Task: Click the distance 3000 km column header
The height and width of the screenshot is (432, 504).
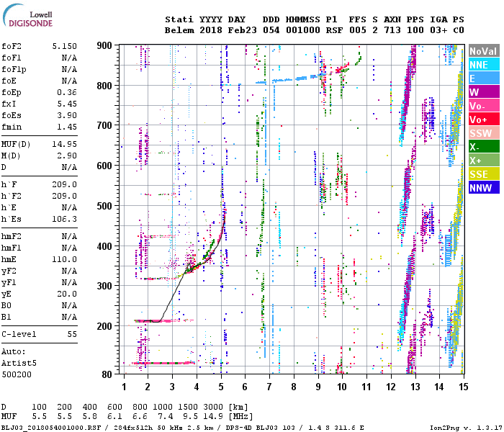Action: click(x=213, y=407)
